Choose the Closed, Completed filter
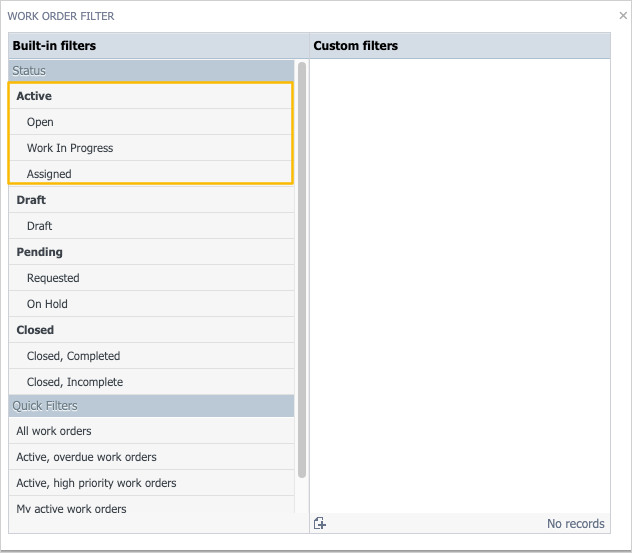Viewport: 632px width, 553px height. (x=73, y=356)
